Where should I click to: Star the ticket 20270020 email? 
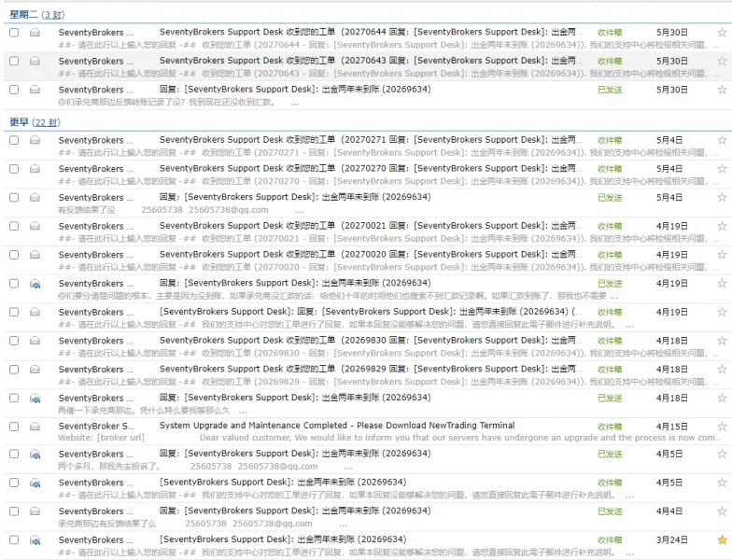pyautogui.click(x=722, y=254)
